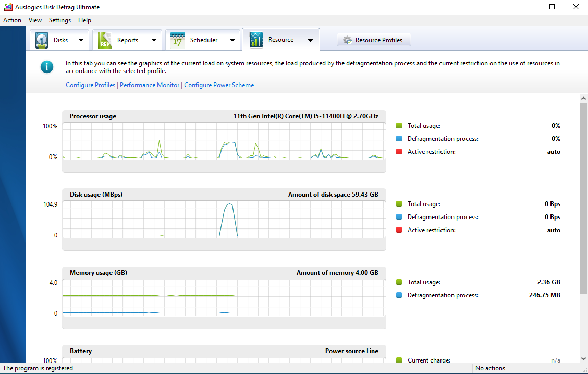The height and width of the screenshot is (374, 588).
Task: Click the Auslogics app icon in title bar
Action: (8, 7)
